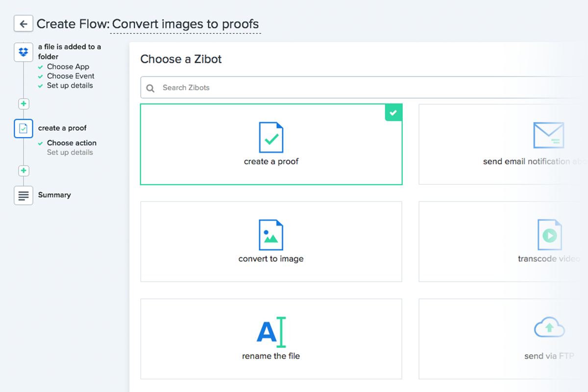Click the plus button below the Dropbox trigger step

tap(23, 103)
